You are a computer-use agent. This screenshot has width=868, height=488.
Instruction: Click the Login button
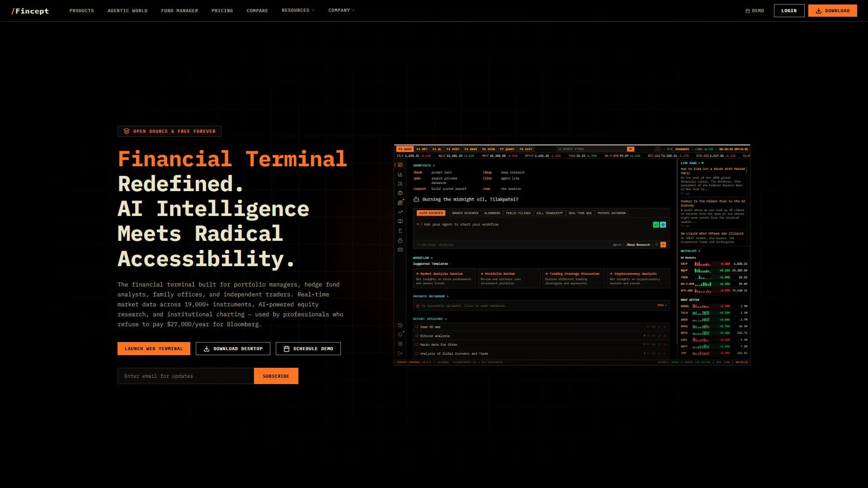789,10
